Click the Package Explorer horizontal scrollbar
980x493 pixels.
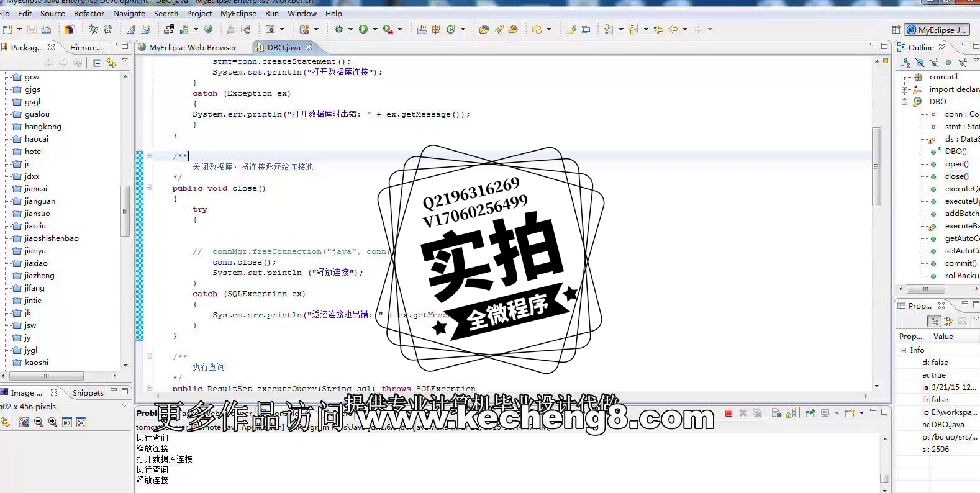(46, 376)
